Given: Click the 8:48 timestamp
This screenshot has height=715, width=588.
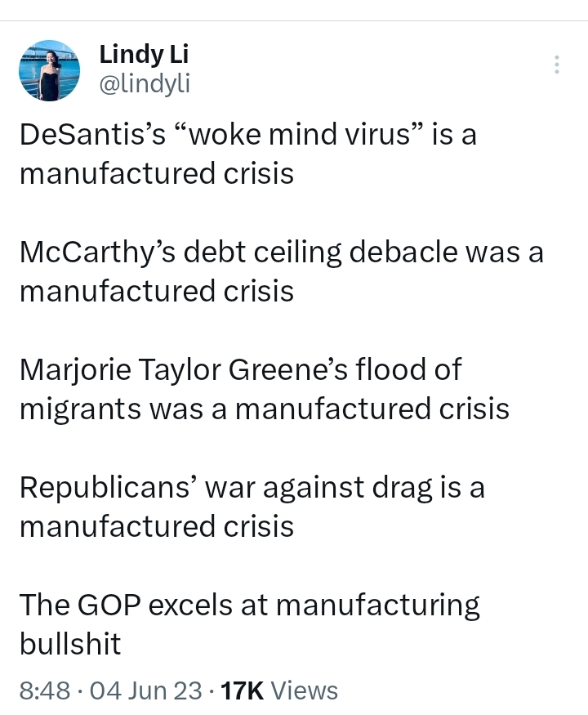Looking at the screenshot, I should 45,690.
